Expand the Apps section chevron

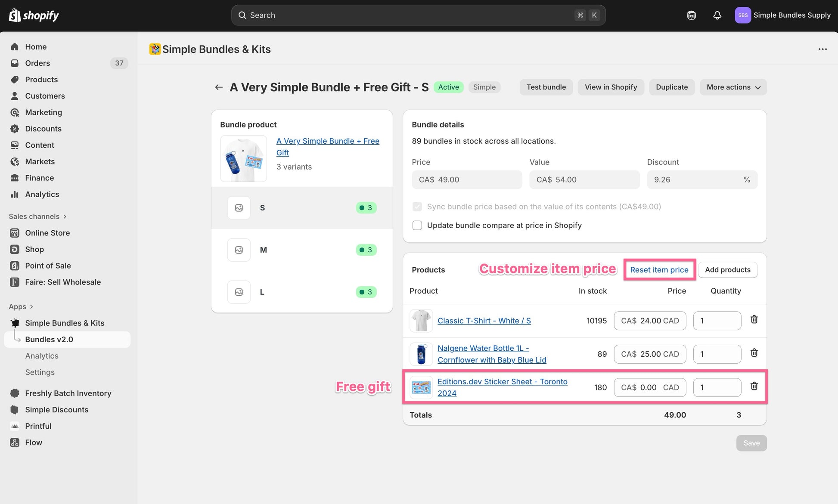pos(31,307)
